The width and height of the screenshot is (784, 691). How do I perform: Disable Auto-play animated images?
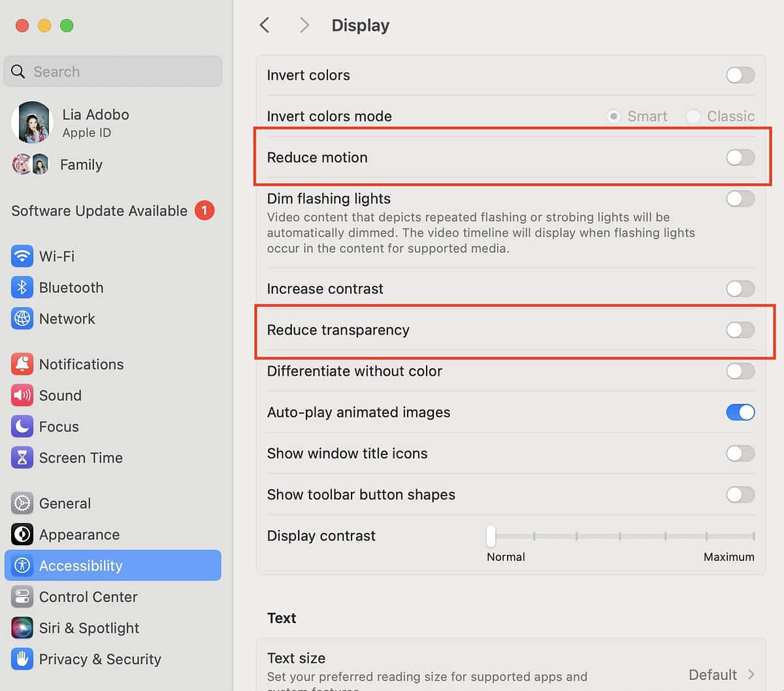[740, 413]
